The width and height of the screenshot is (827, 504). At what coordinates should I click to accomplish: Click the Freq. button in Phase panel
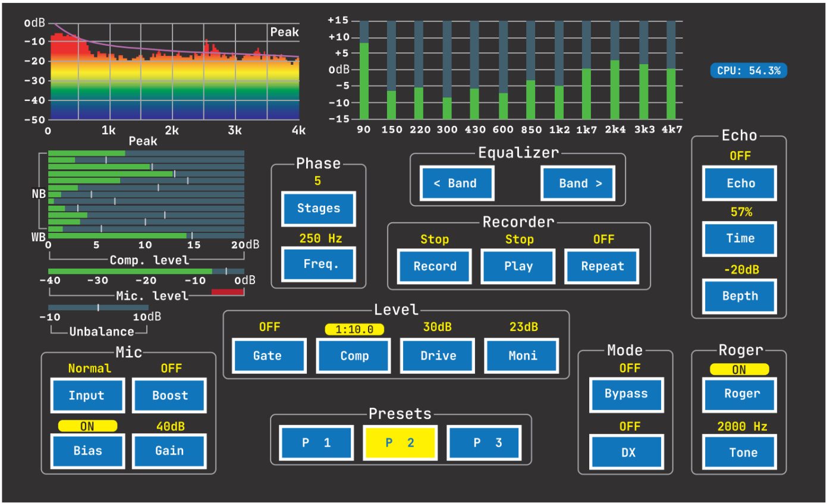coord(318,264)
